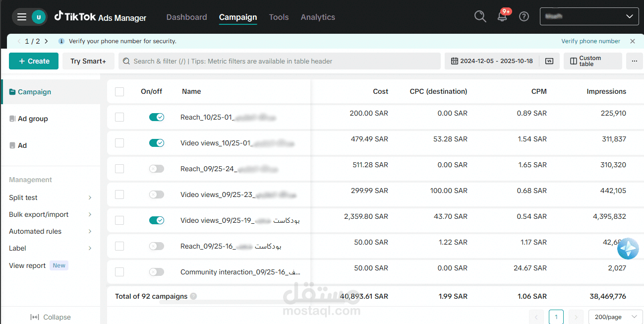Turn off Reach_10/25-01 campaign toggle
The width and height of the screenshot is (644, 324).
[x=157, y=117]
